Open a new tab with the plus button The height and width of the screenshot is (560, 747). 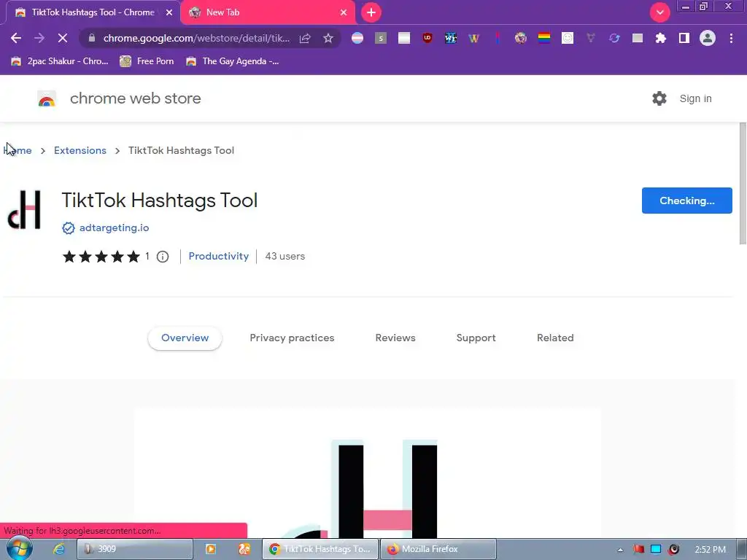click(x=371, y=12)
